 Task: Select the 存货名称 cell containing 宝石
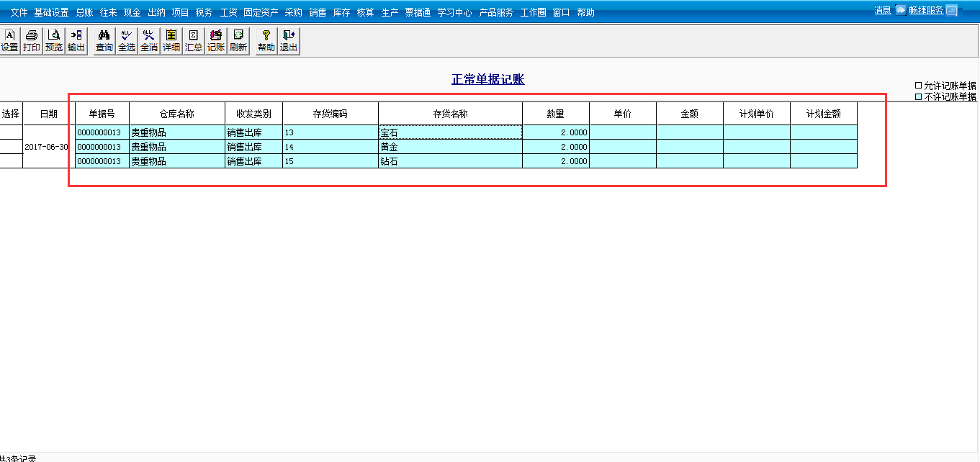pyautogui.click(x=451, y=132)
